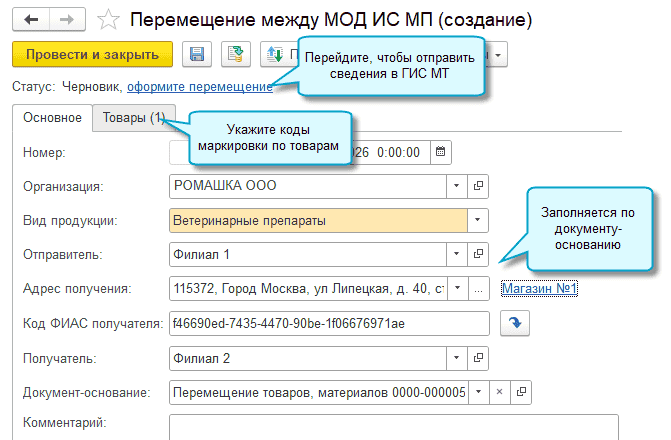Open the Документ-основание linked record icon
671x440 pixels.
point(521,392)
